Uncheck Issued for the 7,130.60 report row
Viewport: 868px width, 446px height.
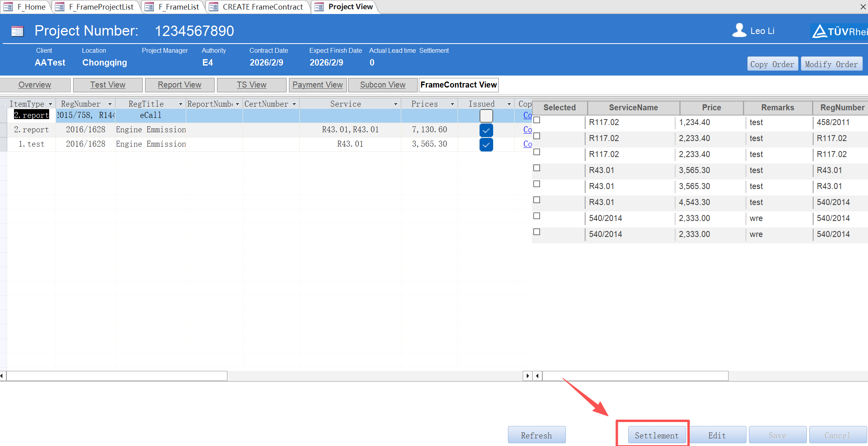(486, 130)
